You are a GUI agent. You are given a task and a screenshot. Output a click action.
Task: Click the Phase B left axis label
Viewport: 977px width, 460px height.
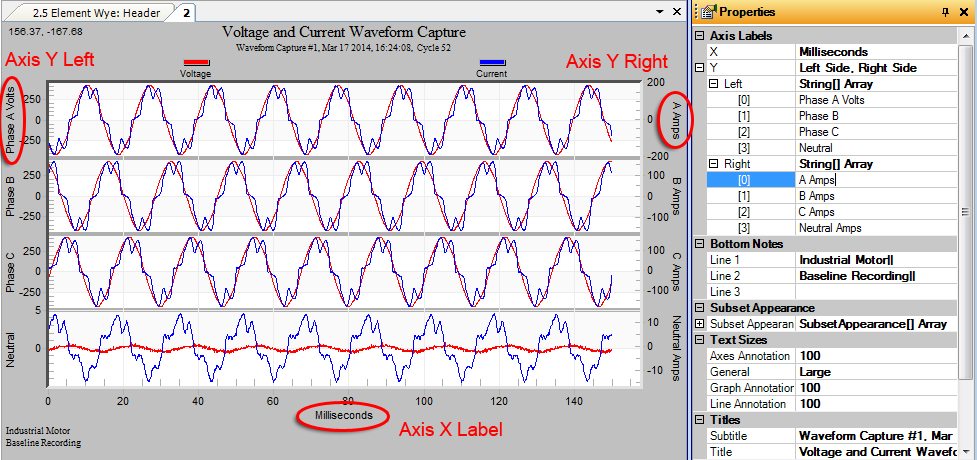click(12, 196)
